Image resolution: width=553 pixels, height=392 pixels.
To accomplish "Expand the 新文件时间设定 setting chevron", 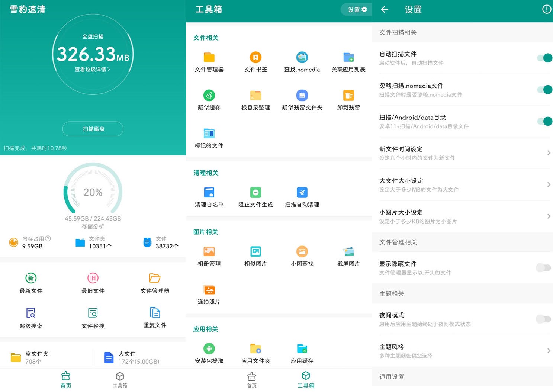I will [x=549, y=153].
